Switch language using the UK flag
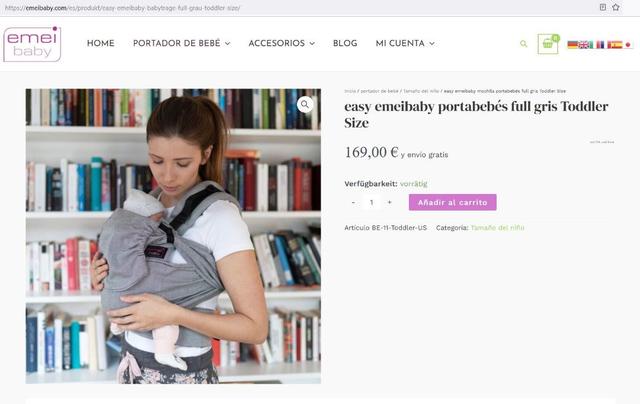 pyautogui.click(x=583, y=44)
